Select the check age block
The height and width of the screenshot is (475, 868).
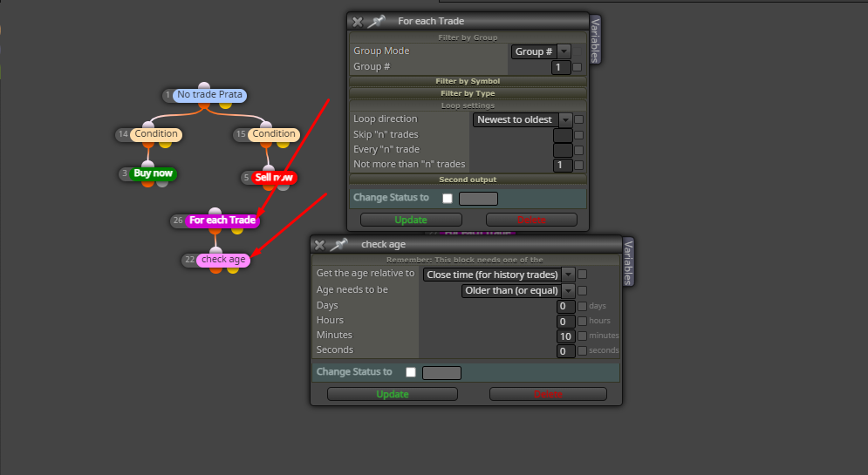pyautogui.click(x=223, y=260)
